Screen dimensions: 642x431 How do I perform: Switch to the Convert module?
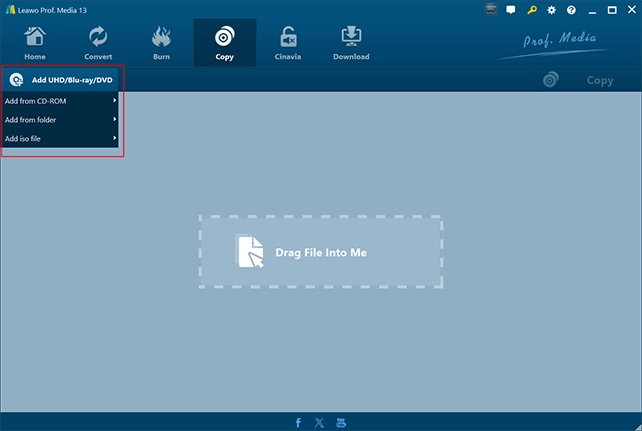(98, 43)
